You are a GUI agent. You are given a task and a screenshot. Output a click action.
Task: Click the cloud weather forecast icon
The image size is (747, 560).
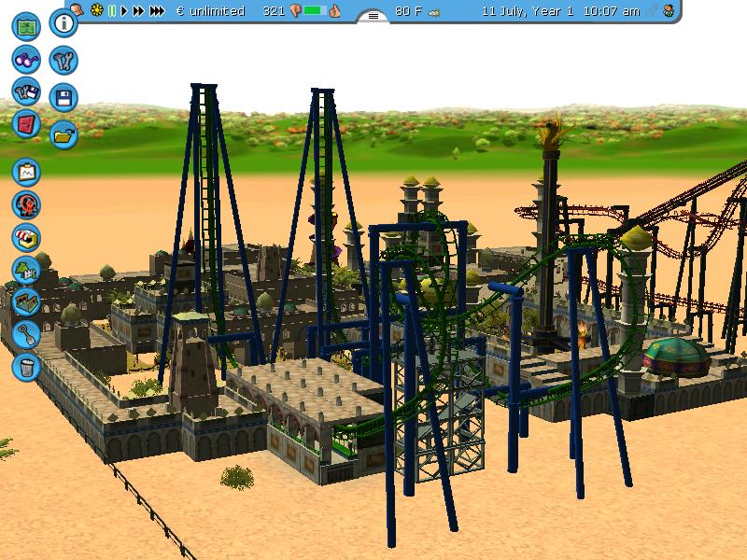(433, 13)
